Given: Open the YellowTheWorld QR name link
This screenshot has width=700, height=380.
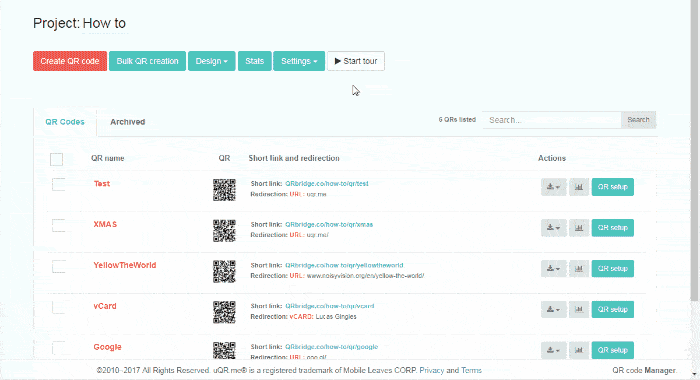Looking at the screenshot, I should click(x=125, y=265).
